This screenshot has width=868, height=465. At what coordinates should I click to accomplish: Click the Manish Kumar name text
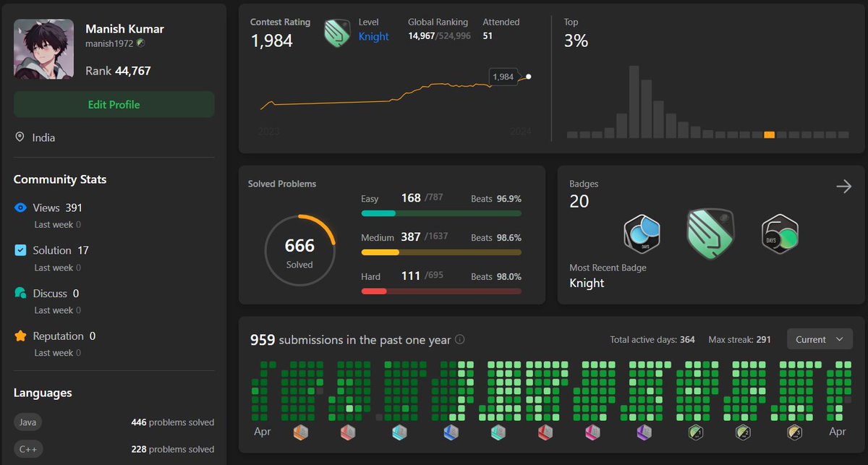[125, 29]
